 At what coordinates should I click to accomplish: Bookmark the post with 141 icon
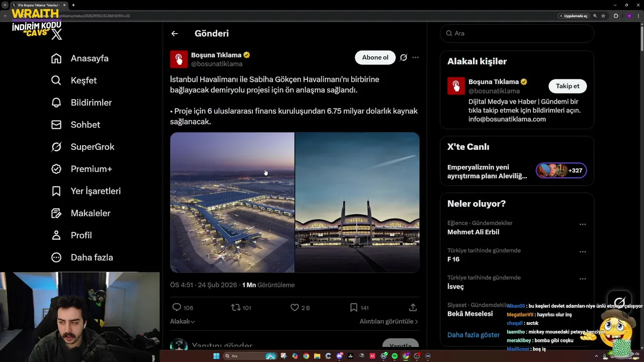354,307
